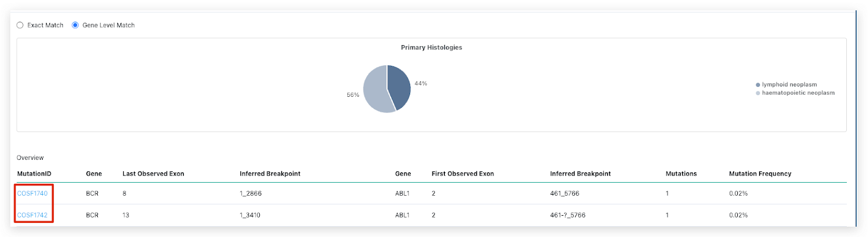The width and height of the screenshot is (868, 237).
Task: Open the COSF1742 mutation link
Action: 33,215
